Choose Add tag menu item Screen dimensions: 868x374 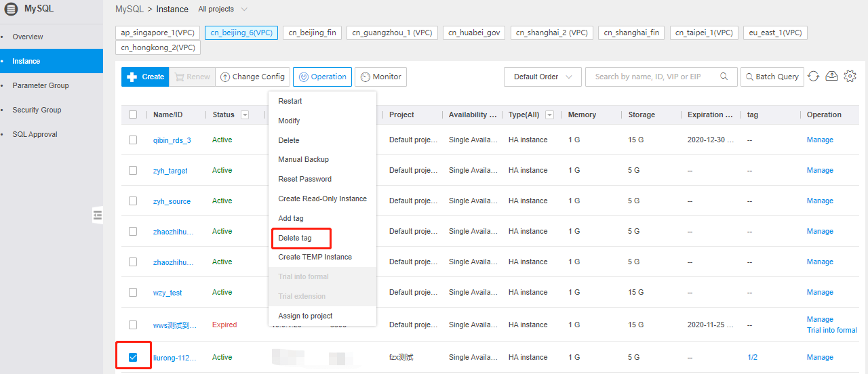point(322,218)
